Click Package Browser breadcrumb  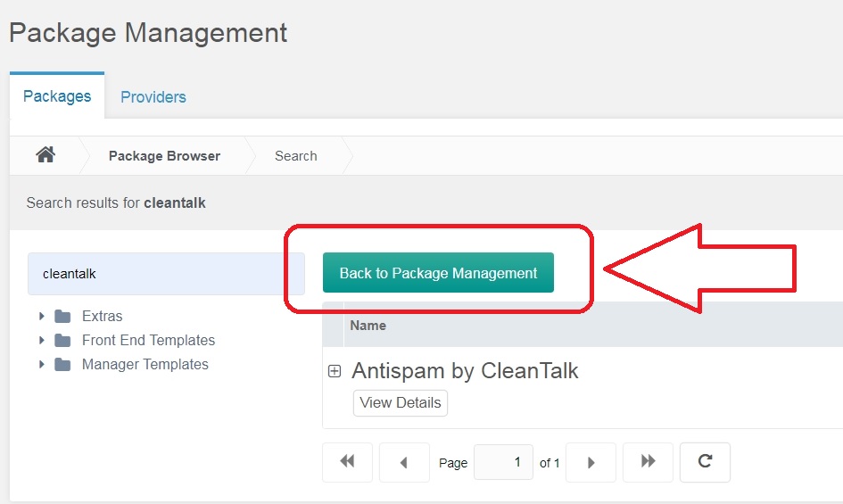pyautogui.click(x=164, y=156)
